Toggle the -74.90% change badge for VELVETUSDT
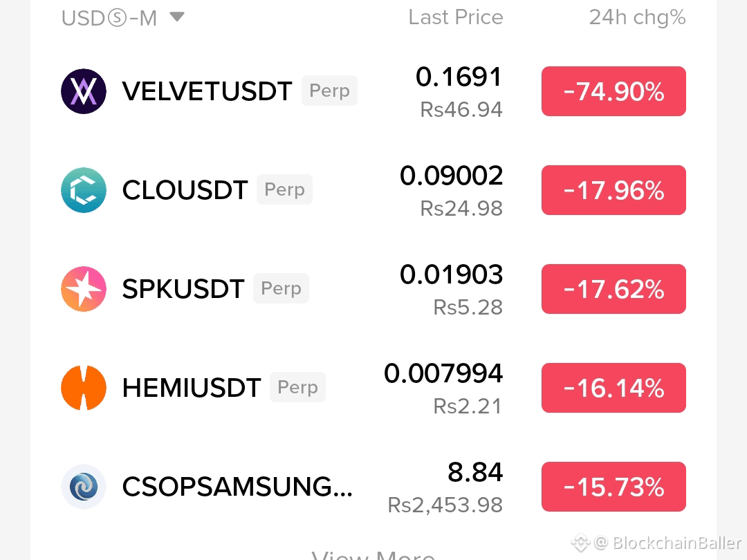The image size is (747, 560). [x=614, y=91]
